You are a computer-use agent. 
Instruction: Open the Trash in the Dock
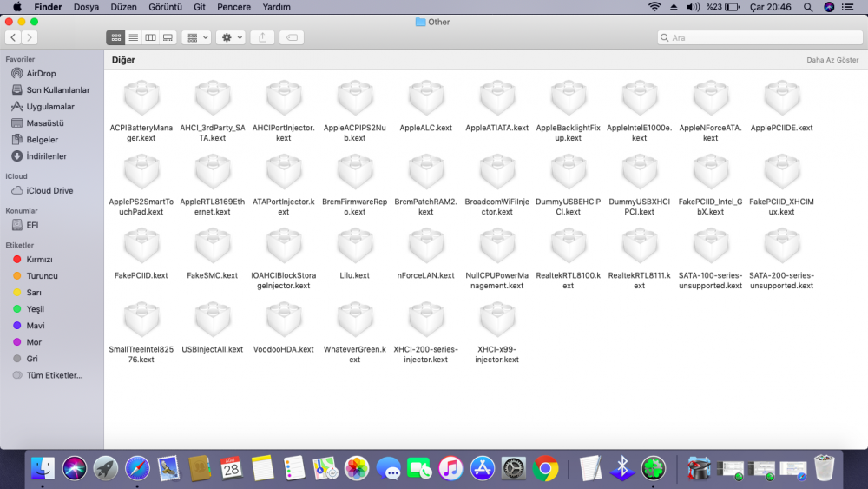point(824,469)
